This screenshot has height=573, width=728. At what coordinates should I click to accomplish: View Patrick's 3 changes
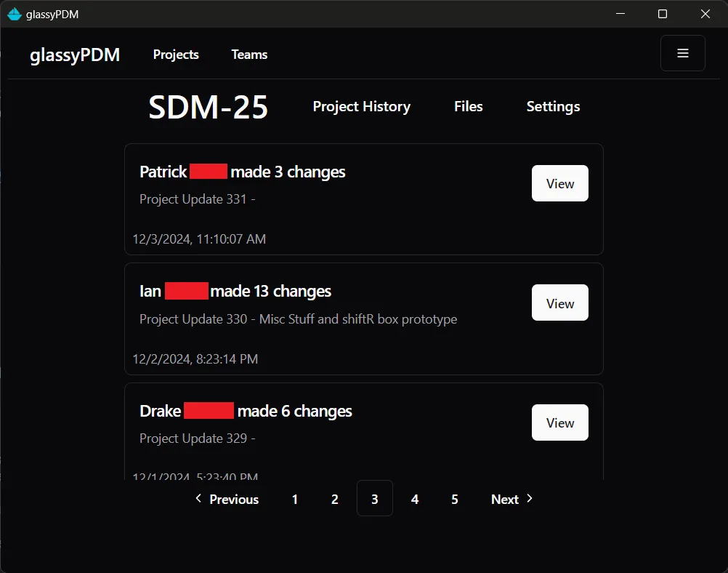[x=559, y=183]
